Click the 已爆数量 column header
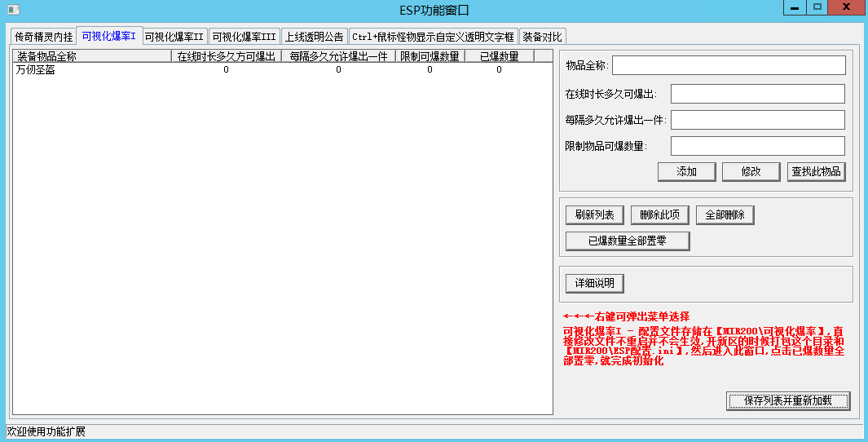This screenshot has width=868, height=442. pos(499,56)
